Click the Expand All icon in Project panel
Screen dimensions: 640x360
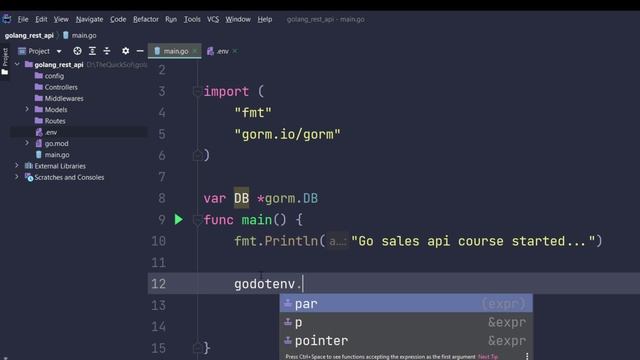click(x=92, y=51)
